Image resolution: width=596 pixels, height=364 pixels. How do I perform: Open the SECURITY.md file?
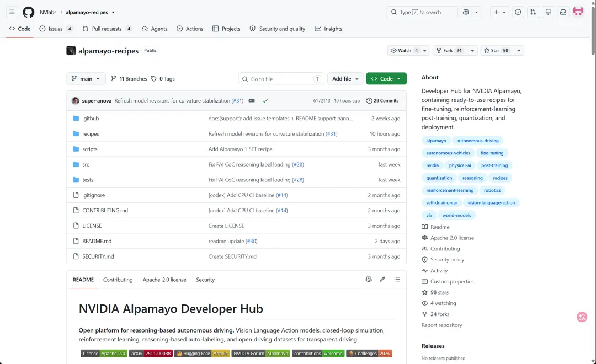98,256
